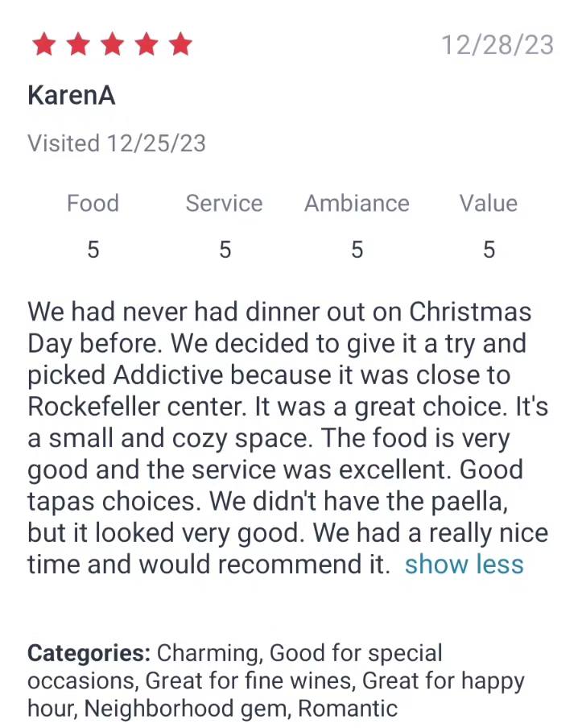582x728 pixels.
Task: Click the third (middle) rating star
Action: coord(112,45)
